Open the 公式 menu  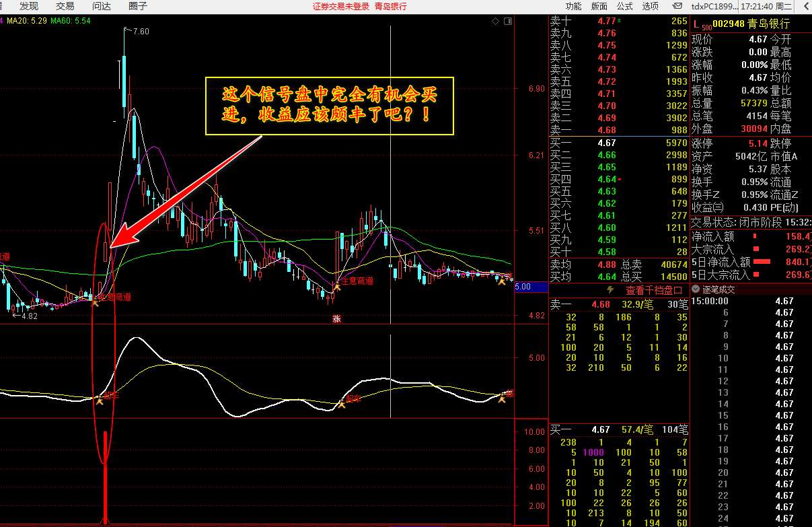point(624,6)
